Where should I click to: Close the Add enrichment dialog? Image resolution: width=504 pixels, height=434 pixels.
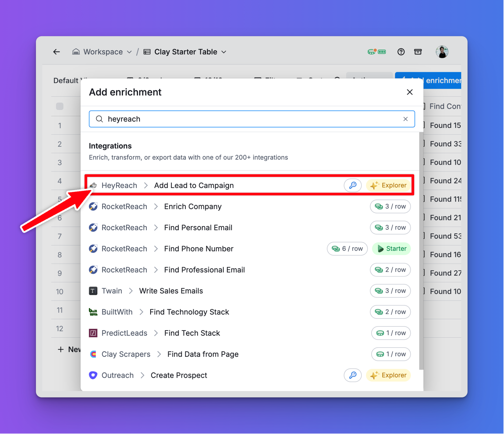pyautogui.click(x=410, y=92)
